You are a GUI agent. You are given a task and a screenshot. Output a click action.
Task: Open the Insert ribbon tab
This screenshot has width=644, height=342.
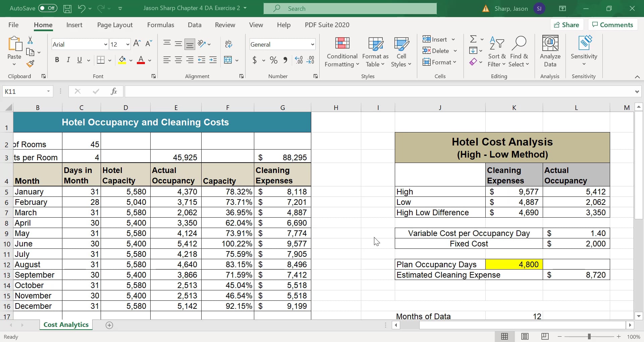tap(74, 25)
